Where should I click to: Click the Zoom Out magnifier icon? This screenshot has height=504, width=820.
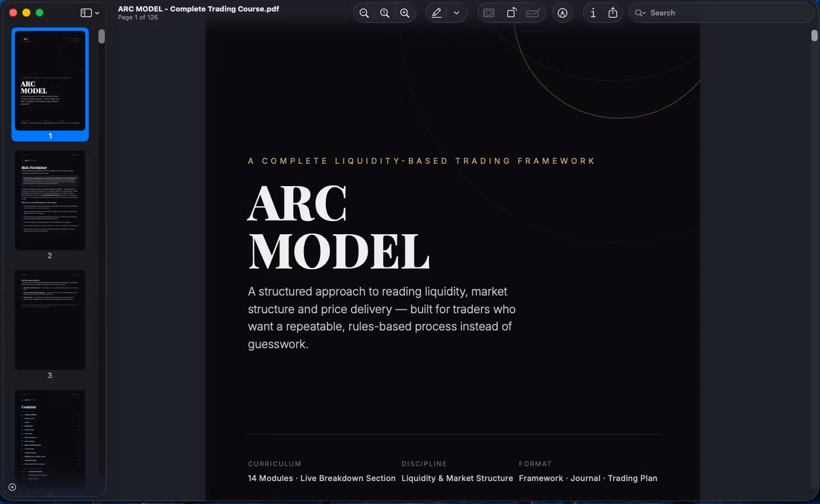364,13
